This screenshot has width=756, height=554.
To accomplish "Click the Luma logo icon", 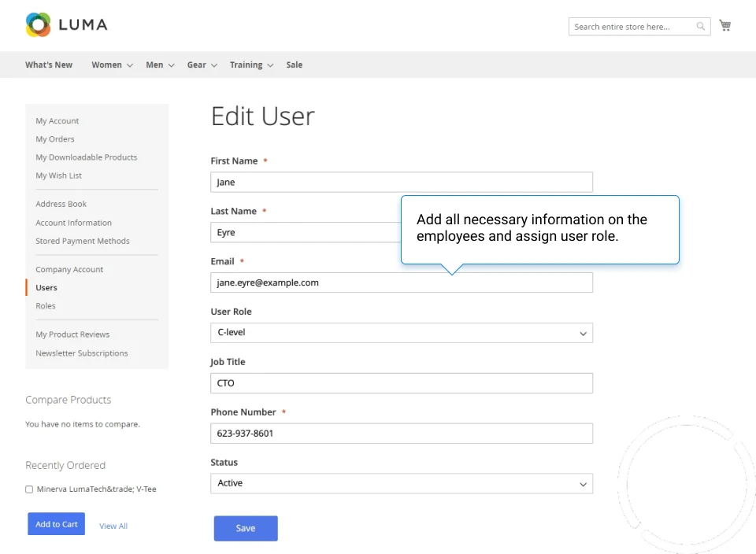I will pyautogui.click(x=38, y=25).
